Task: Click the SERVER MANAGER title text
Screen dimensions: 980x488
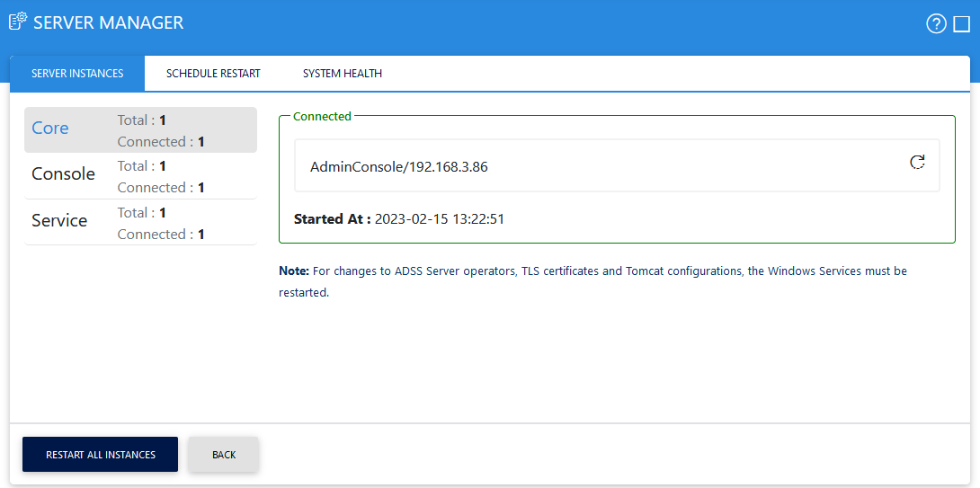Action: coord(108,23)
